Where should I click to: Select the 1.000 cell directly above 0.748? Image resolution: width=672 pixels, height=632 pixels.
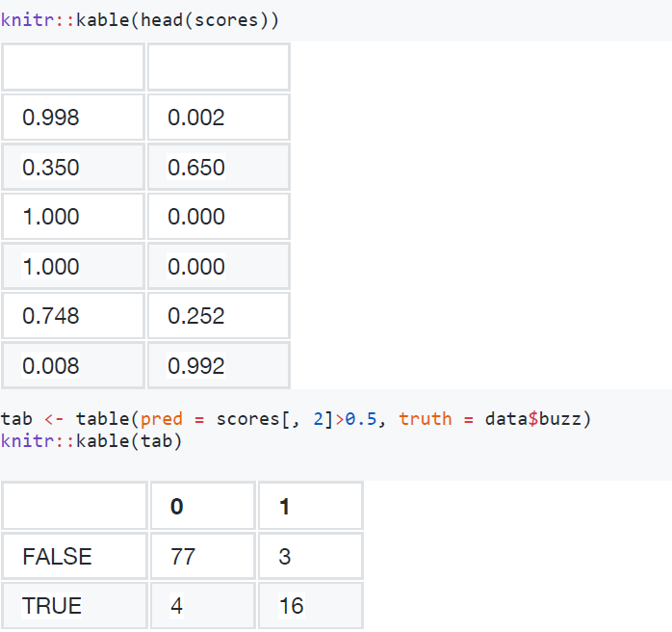tap(73, 266)
